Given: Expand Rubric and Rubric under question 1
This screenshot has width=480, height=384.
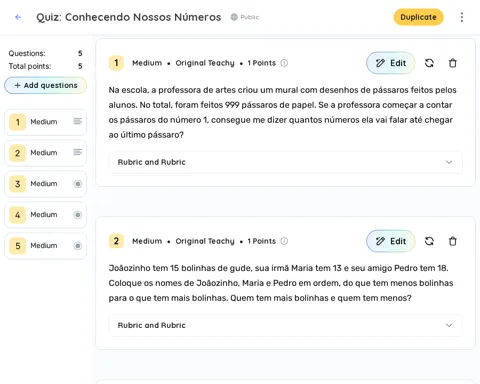Looking at the screenshot, I should (285, 162).
